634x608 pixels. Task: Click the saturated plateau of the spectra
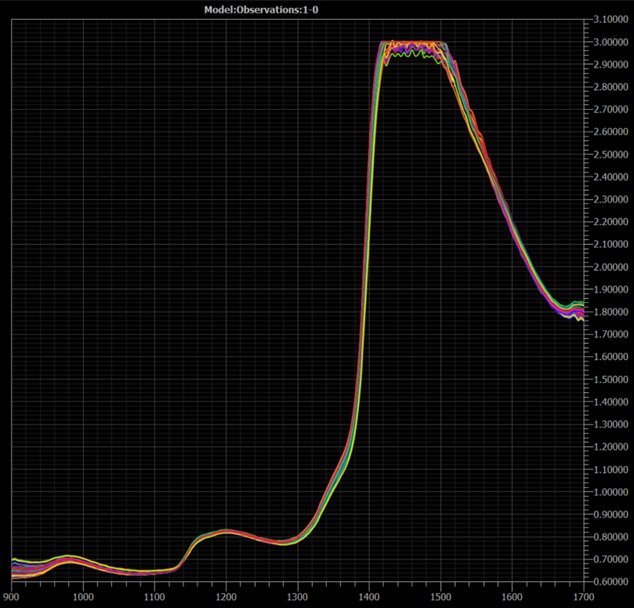coord(412,46)
